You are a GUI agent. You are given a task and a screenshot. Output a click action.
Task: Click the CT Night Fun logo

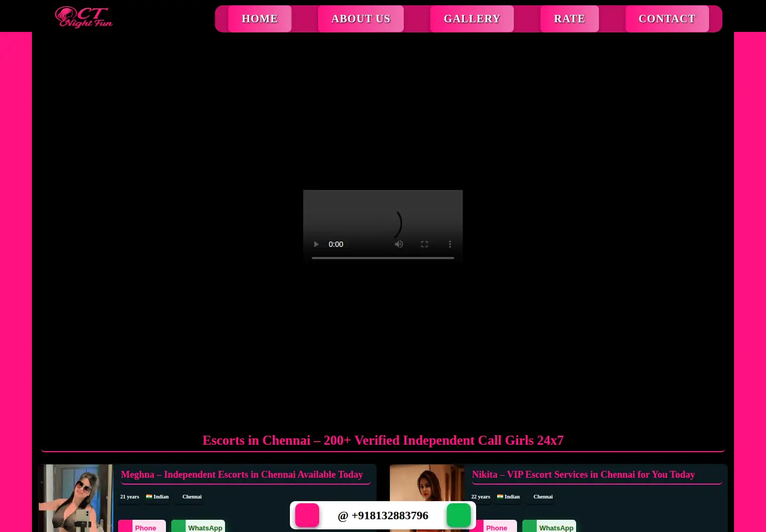[84, 17]
